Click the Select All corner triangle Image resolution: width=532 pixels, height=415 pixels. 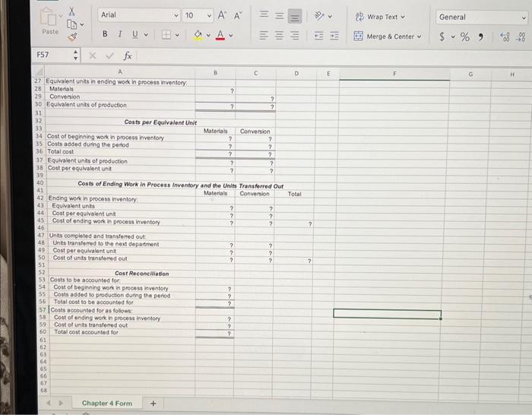click(39, 71)
